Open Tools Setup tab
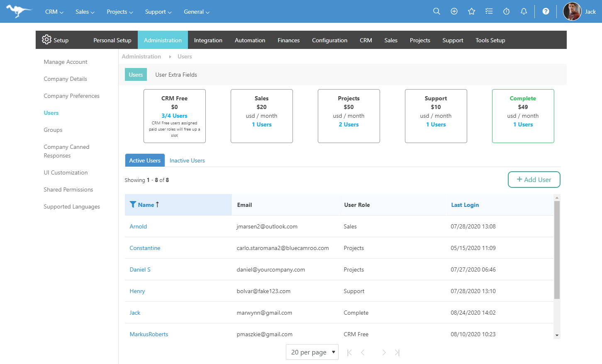The height and width of the screenshot is (364, 602). 490,40
